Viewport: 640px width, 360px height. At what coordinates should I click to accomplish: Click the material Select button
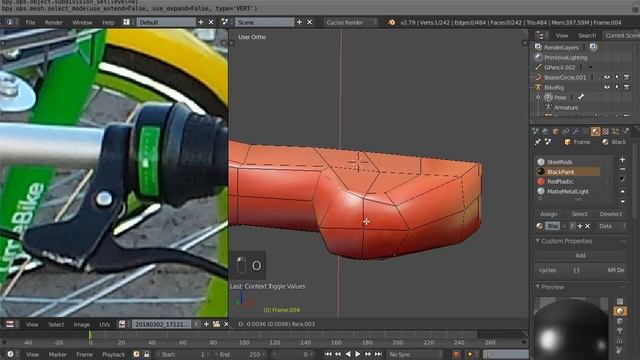click(579, 214)
